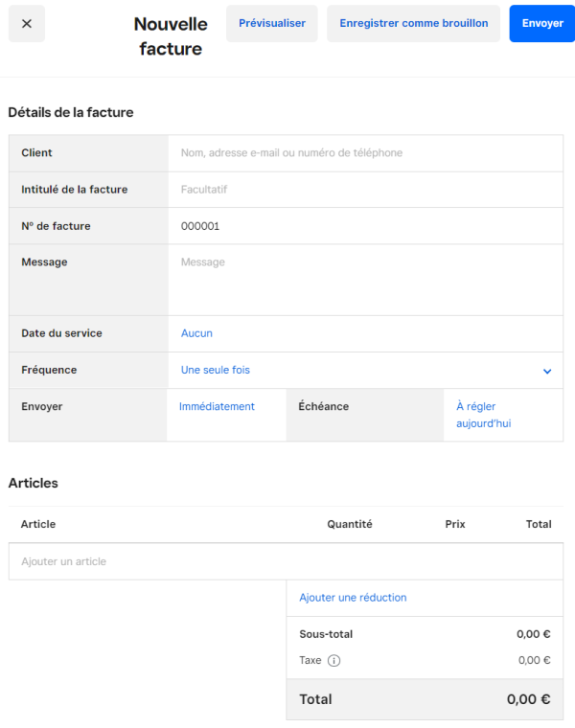The height and width of the screenshot is (728, 575).
Task: Select the invoice number field 000001
Action: click(x=364, y=227)
